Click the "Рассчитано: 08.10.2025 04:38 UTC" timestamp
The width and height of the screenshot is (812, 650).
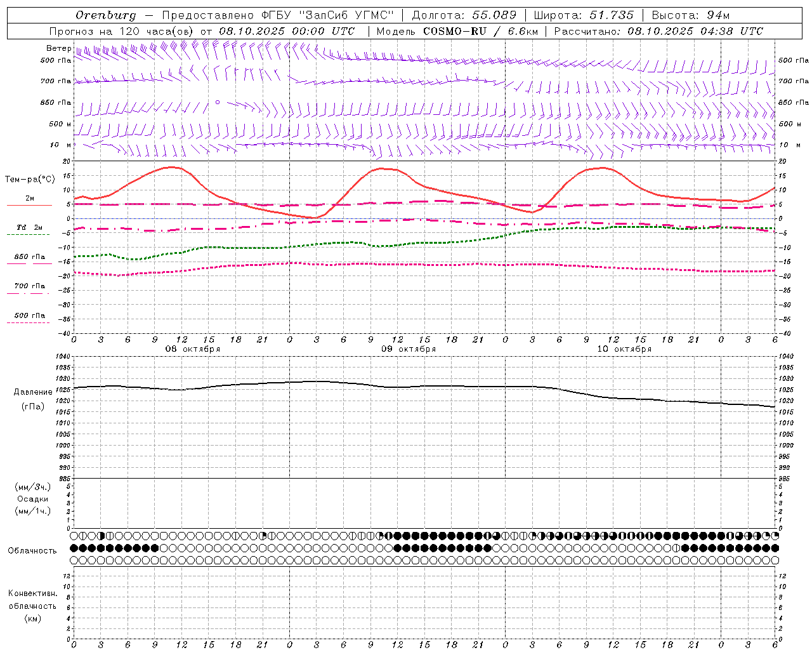658,31
